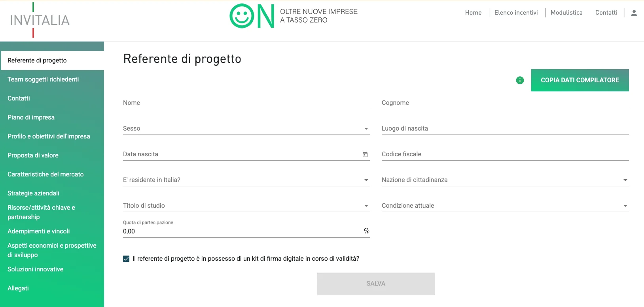
Task: Click the COPIA DATI COMPILATORE button
Action: [580, 80]
